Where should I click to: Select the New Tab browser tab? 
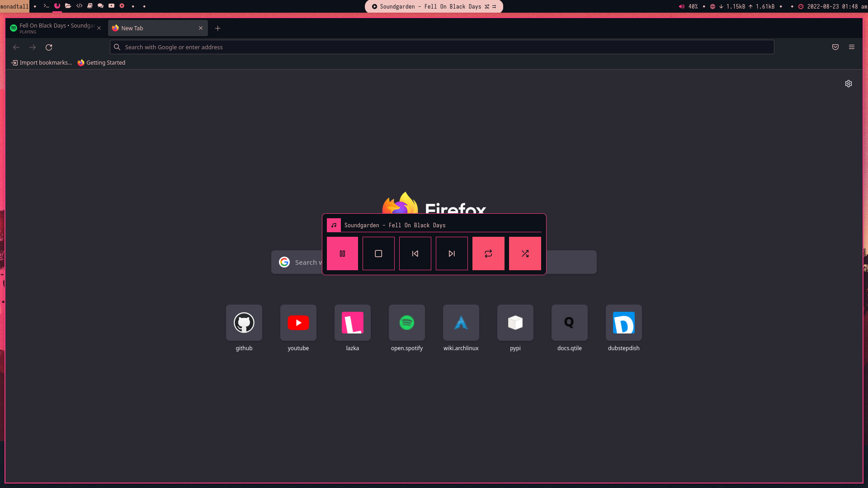click(x=158, y=28)
